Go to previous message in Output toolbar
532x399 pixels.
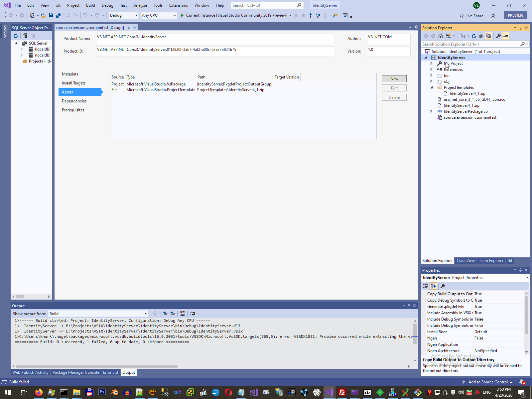pos(165,314)
